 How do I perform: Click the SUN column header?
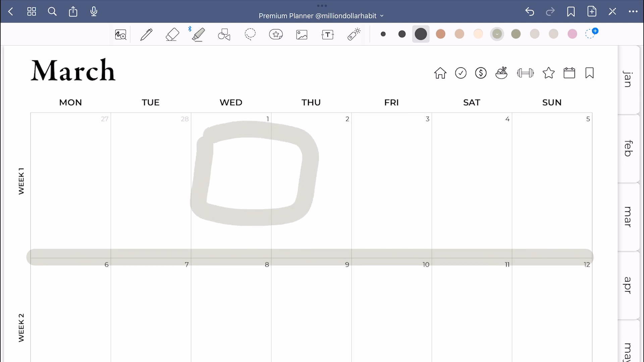552,102
